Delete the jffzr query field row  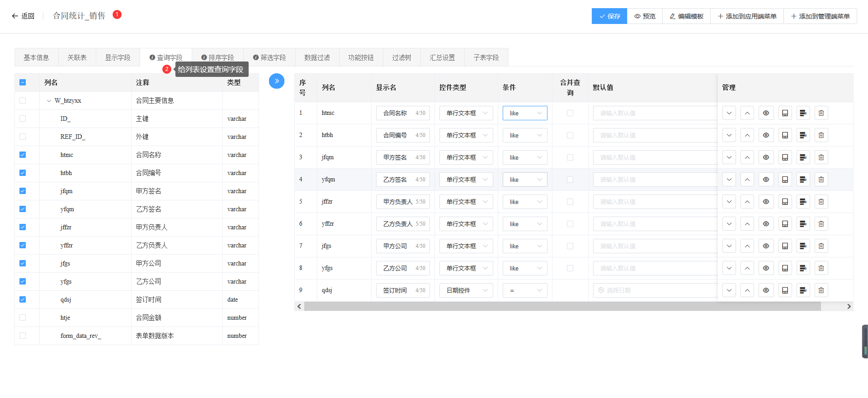pyautogui.click(x=821, y=202)
